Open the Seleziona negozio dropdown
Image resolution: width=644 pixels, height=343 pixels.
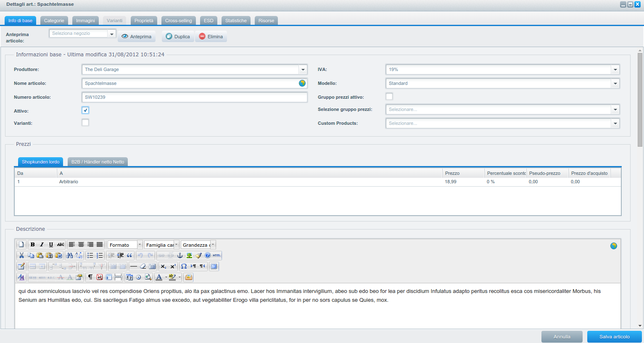pos(112,34)
